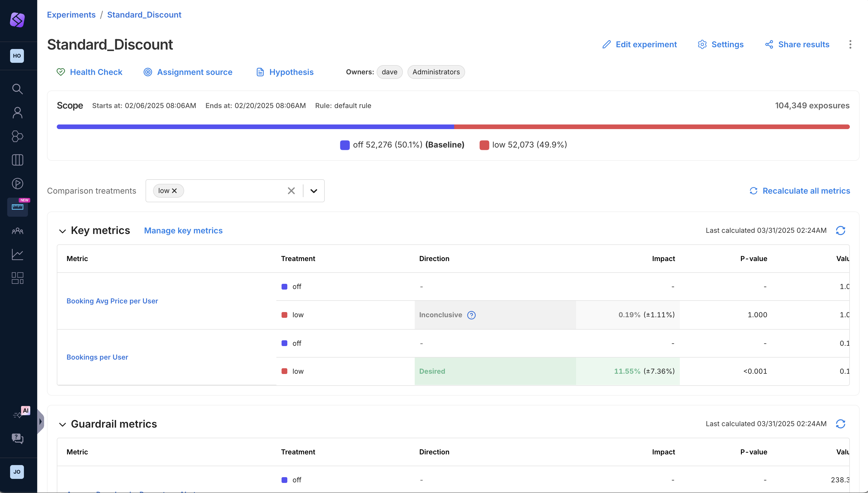Click the blue baseline portion of exposure bar
The width and height of the screenshot is (868, 493).
click(255, 127)
